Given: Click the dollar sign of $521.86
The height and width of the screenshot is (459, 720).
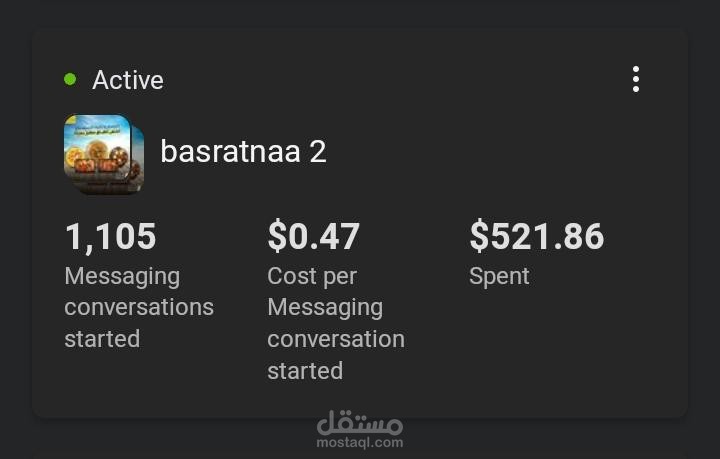Looking at the screenshot, I should 479,237.
